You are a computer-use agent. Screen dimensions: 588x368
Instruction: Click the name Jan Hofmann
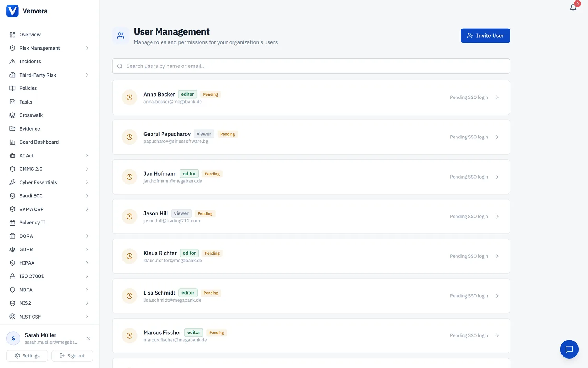(x=160, y=174)
